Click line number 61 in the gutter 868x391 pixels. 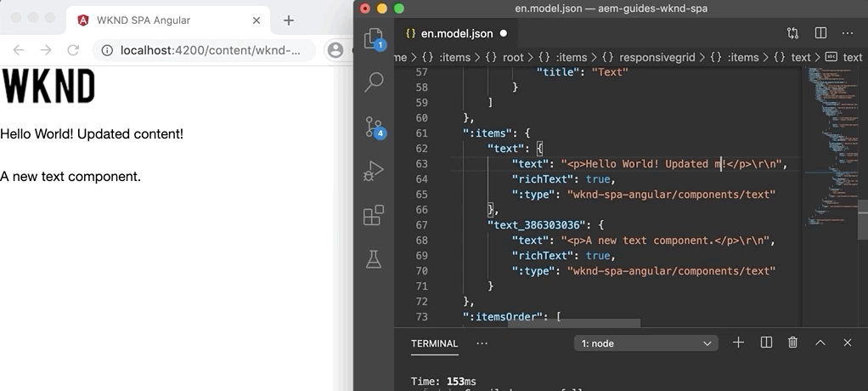point(421,133)
